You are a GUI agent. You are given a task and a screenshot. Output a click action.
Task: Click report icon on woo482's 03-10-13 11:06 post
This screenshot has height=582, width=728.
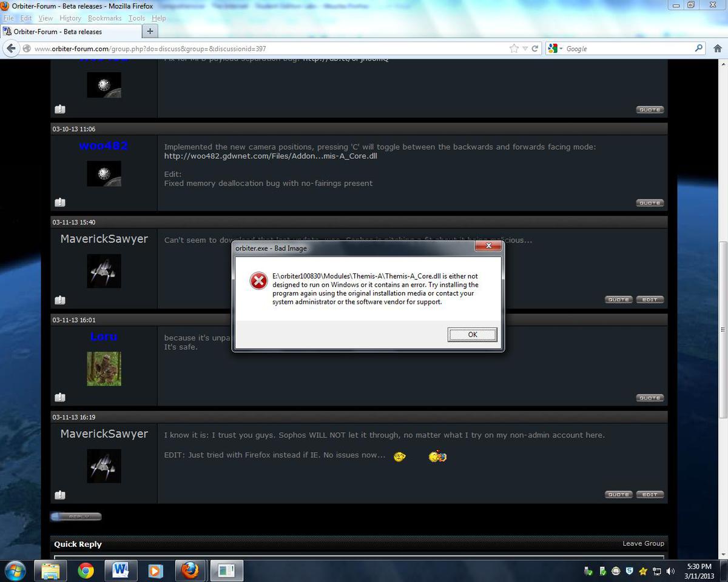60,202
